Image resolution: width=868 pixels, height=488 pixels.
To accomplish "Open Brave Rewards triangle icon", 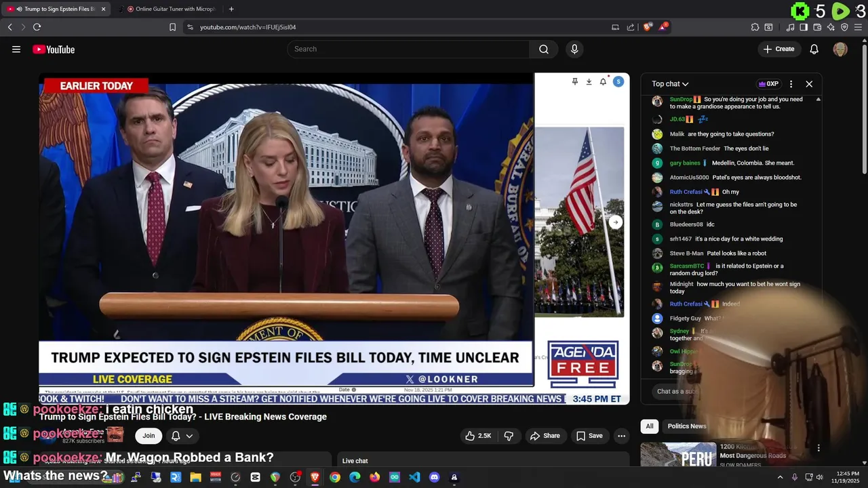I will (663, 27).
